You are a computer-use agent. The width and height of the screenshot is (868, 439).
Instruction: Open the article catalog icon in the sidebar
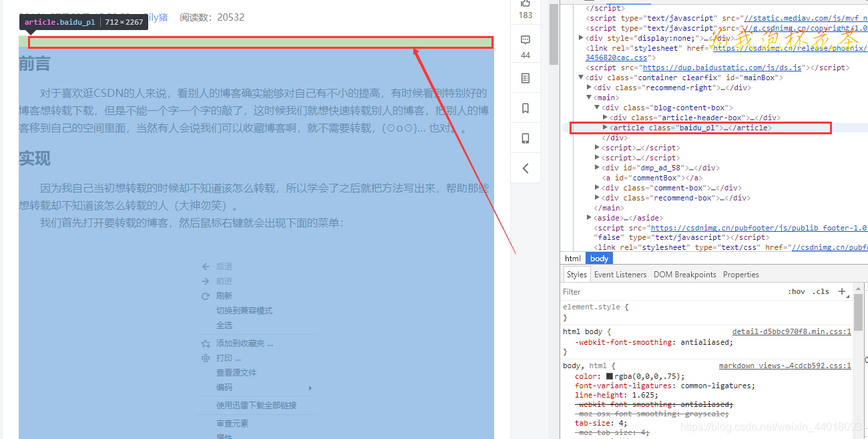tap(525, 78)
